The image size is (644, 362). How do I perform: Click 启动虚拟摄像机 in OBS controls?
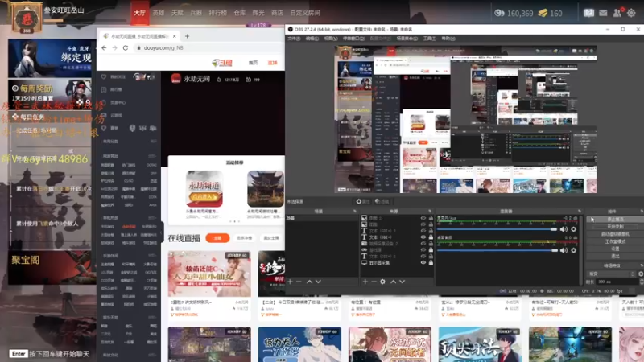click(615, 234)
